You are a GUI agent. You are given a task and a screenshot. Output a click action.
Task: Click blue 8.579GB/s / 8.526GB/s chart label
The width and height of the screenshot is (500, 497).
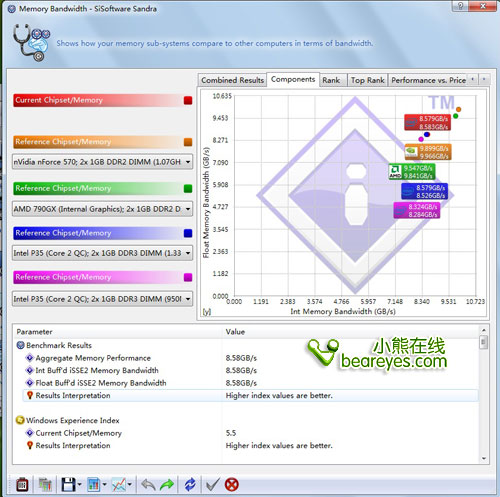(425, 191)
